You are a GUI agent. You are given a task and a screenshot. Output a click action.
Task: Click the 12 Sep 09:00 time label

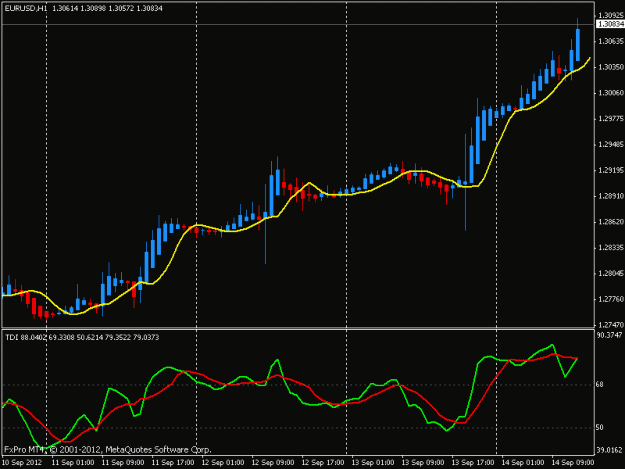click(x=273, y=463)
